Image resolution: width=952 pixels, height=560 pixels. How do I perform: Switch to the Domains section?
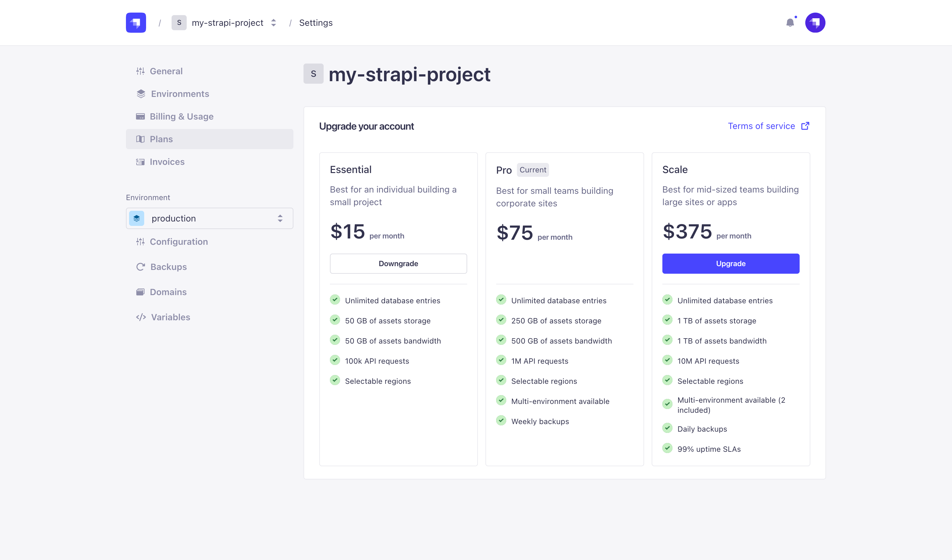[168, 292]
